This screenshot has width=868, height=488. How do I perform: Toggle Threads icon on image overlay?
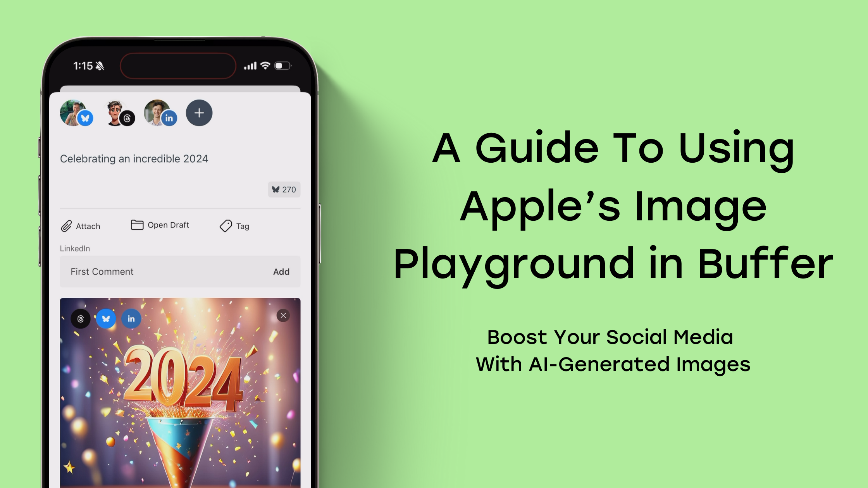point(81,318)
